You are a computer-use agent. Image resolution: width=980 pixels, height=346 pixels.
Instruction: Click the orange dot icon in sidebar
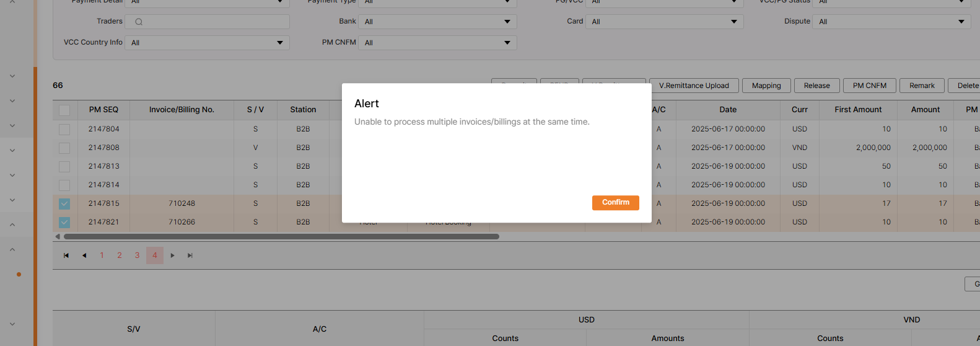pos(19,274)
